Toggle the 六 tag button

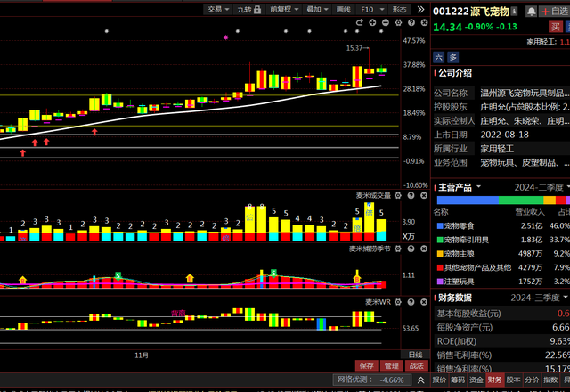pos(439,55)
